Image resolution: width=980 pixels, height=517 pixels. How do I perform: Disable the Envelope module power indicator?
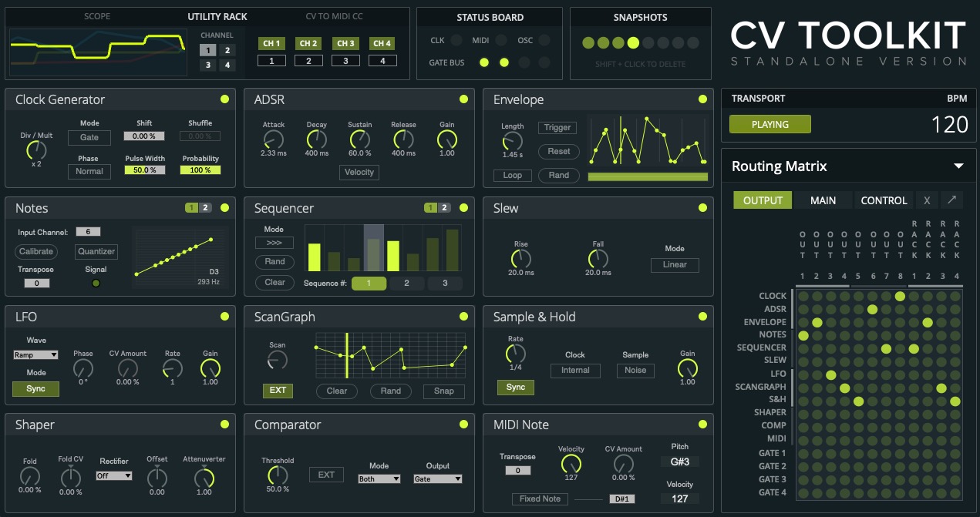[702, 99]
